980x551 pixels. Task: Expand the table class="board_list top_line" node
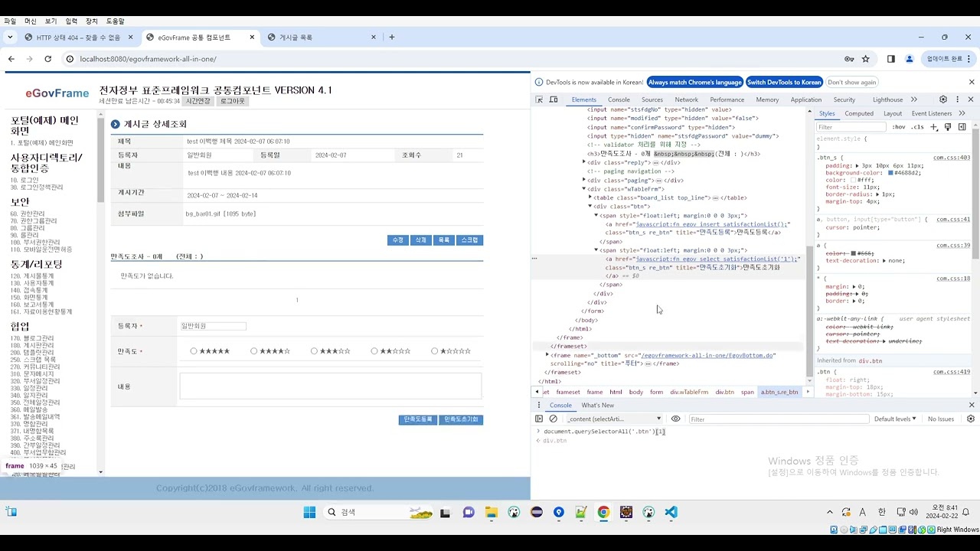click(x=590, y=197)
